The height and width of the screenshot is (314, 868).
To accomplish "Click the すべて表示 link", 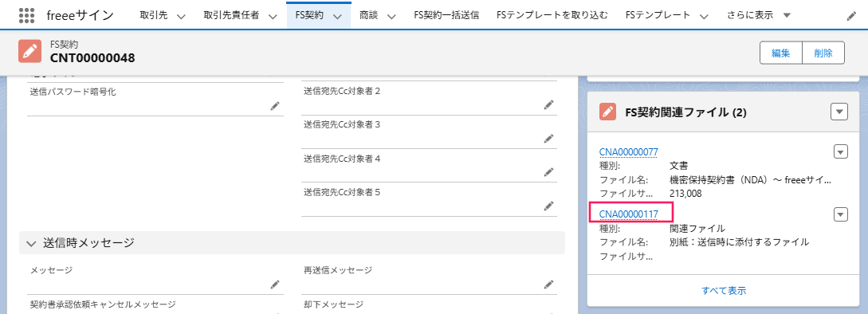I will tap(724, 290).
